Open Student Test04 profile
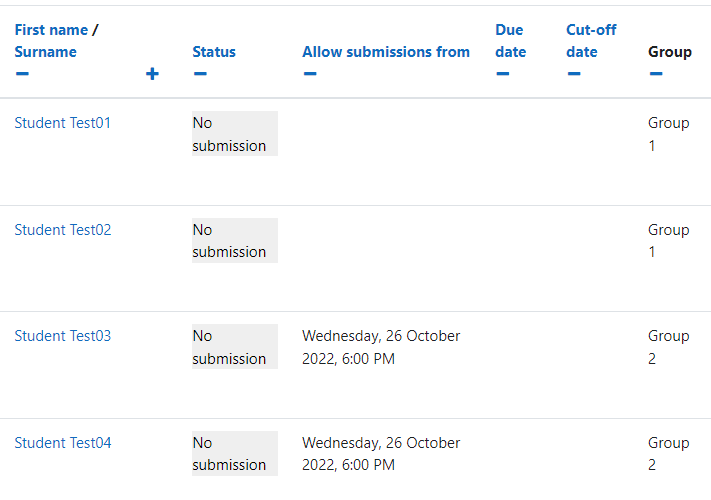 63,443
